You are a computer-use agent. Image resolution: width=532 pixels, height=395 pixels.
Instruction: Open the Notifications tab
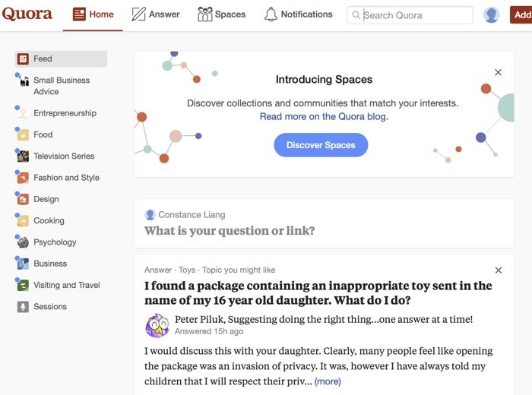(298, 14)
